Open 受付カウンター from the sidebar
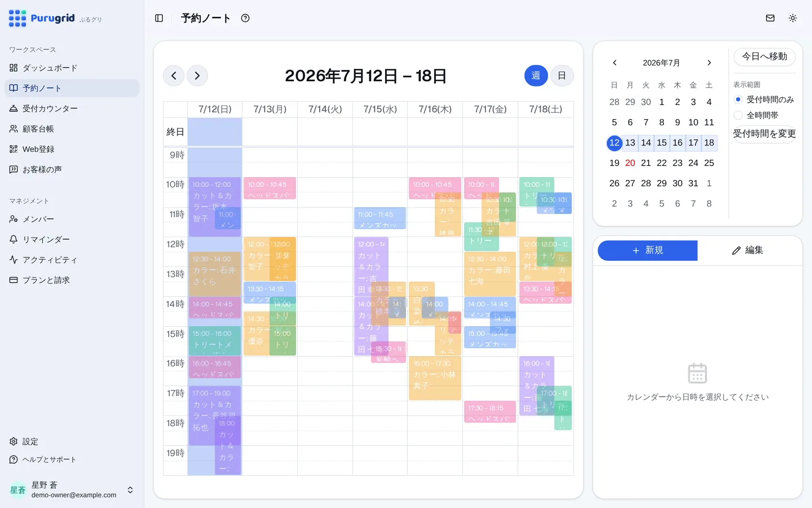 coord(72,108)
